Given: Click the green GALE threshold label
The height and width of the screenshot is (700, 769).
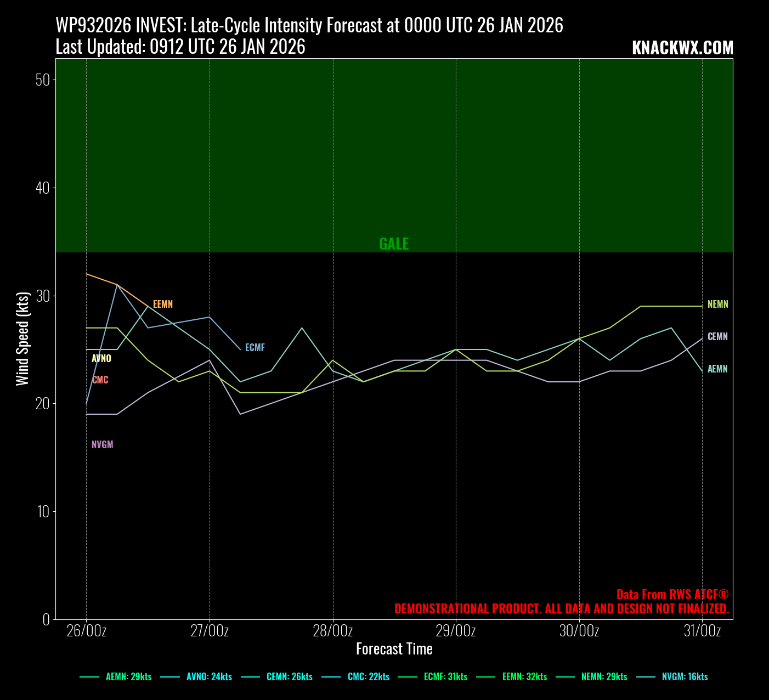Looking at the screenshot, I should pyautogui.click(x=394, y=244).
